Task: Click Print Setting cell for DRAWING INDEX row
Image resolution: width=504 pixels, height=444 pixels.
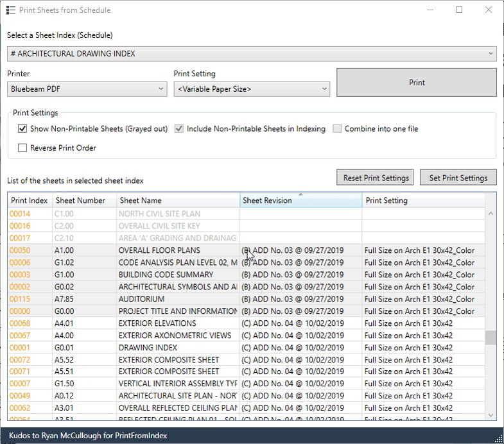Action: [423, 348]
